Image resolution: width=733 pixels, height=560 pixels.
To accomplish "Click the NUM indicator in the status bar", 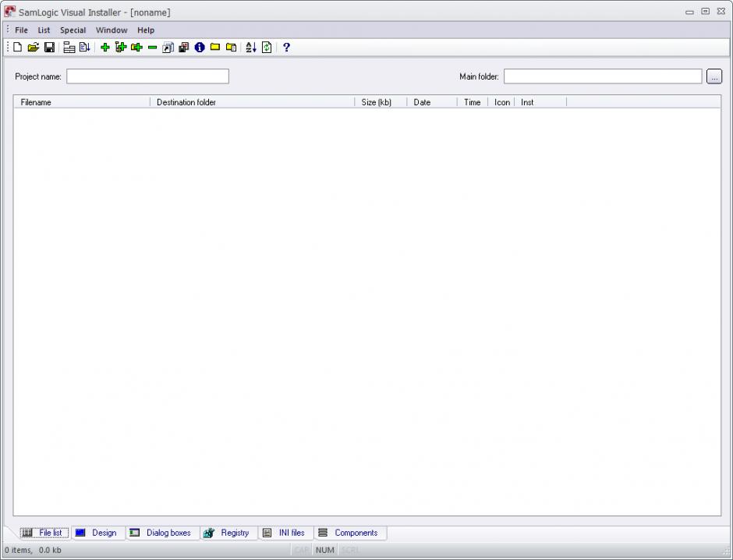I will click(324, 550).
